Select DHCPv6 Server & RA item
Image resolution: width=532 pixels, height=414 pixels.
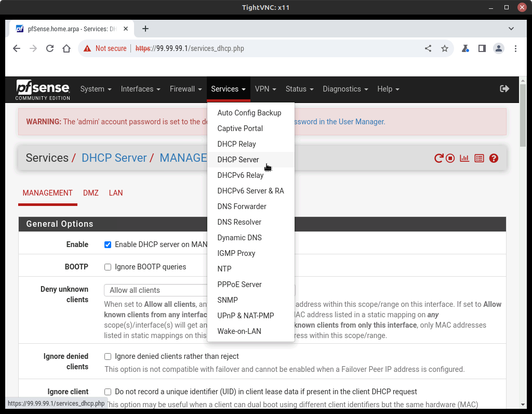click(251, 191)
